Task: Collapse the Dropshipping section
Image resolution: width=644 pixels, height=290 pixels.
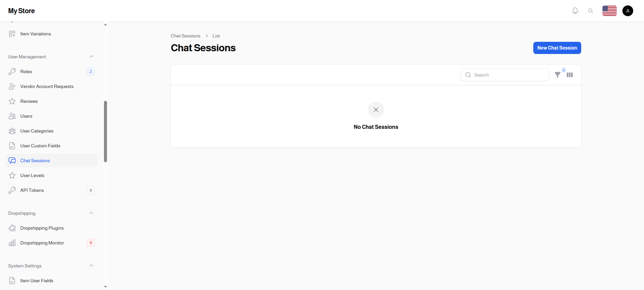Action: pyautogui.click(x=91, y=213)
